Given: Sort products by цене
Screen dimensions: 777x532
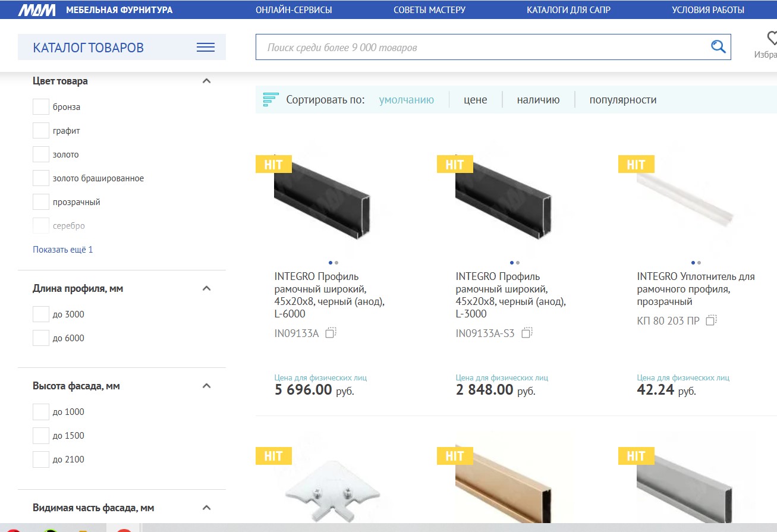Looking at the screenshot, I should (x=475, y=100).
